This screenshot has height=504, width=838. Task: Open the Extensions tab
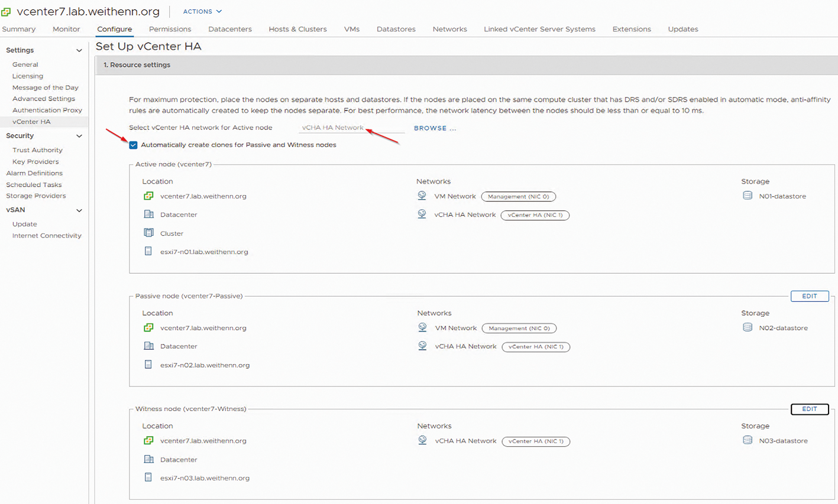coord(632,29)
